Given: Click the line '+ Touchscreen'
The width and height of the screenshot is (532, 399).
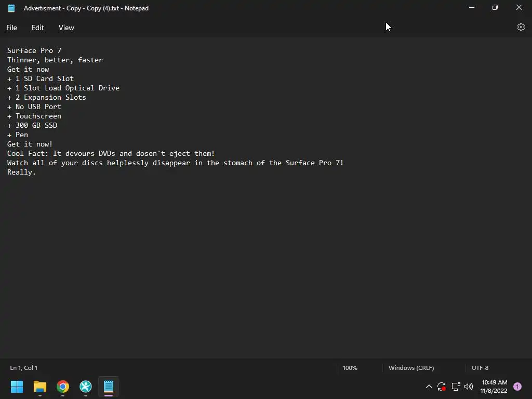Looking at the screenshot, I should [x=34, y=116].
